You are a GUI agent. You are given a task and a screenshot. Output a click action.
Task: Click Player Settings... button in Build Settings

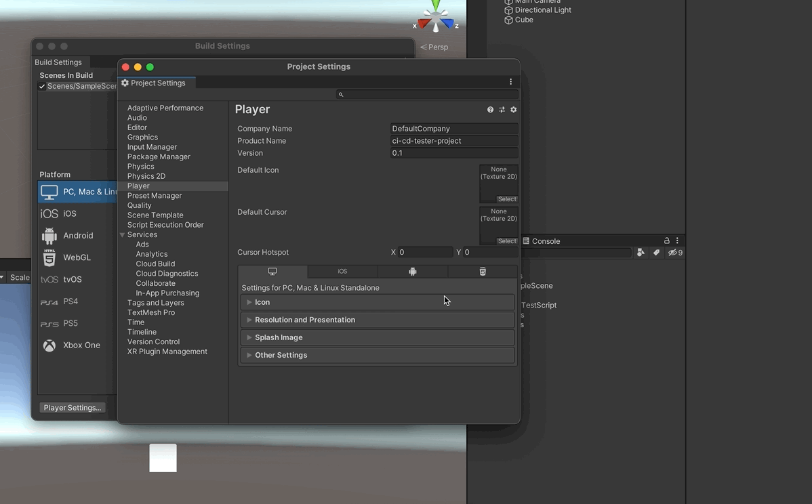[73, 408]
